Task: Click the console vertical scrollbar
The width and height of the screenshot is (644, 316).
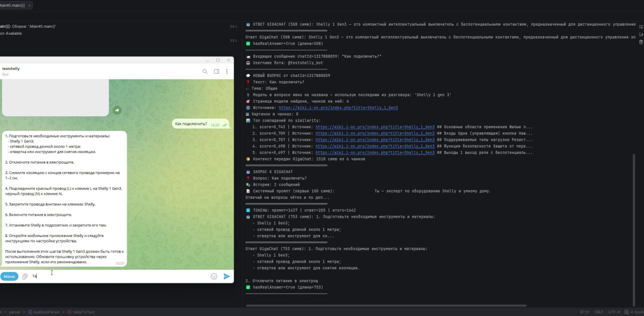Action: (633, 230)
